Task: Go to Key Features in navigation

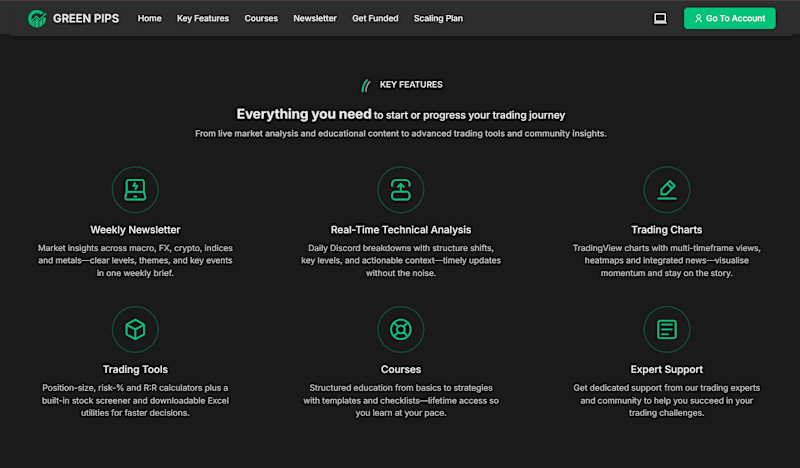Action: tap(203, 18)
